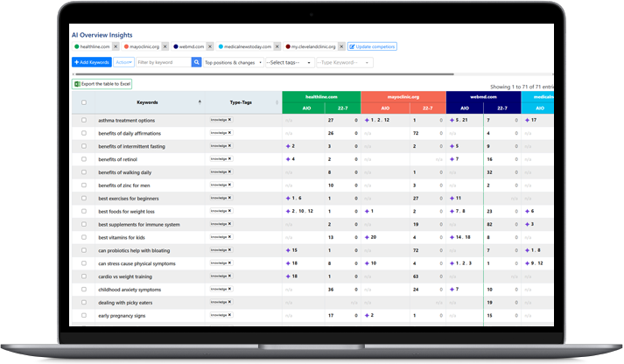
Task: Tick the benefits of retinol checkbox
Action: pos(83,159)
